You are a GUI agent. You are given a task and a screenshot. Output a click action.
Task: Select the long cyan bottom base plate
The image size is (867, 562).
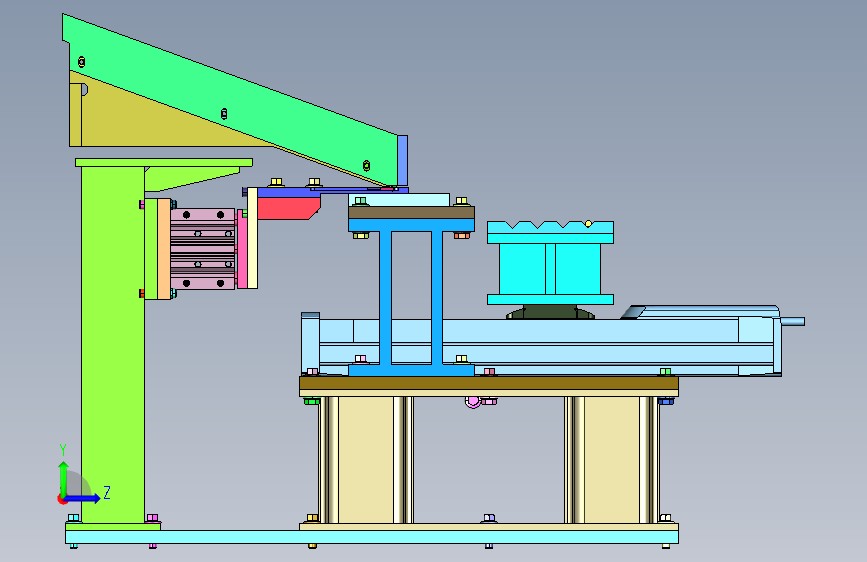pyautogui.click(x=372, y=537)
